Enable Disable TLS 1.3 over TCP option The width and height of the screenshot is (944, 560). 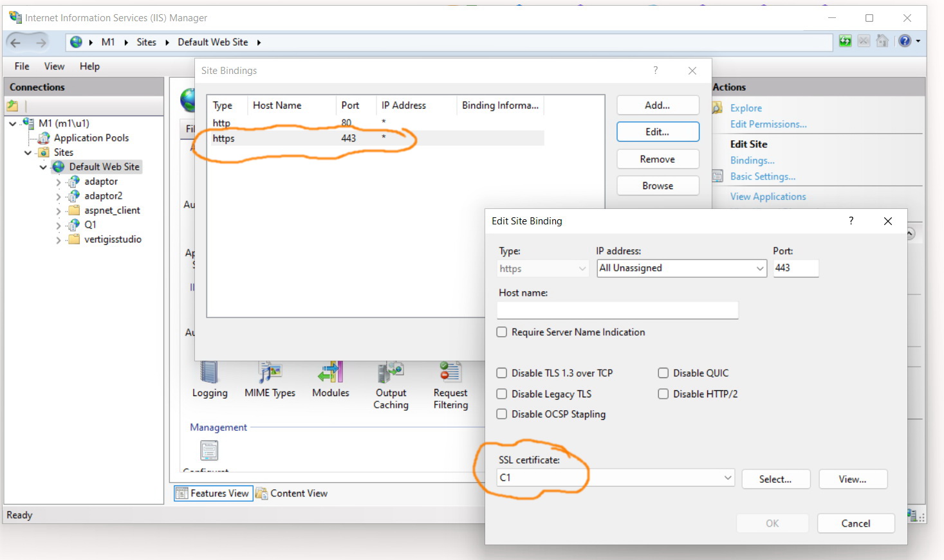502,373
